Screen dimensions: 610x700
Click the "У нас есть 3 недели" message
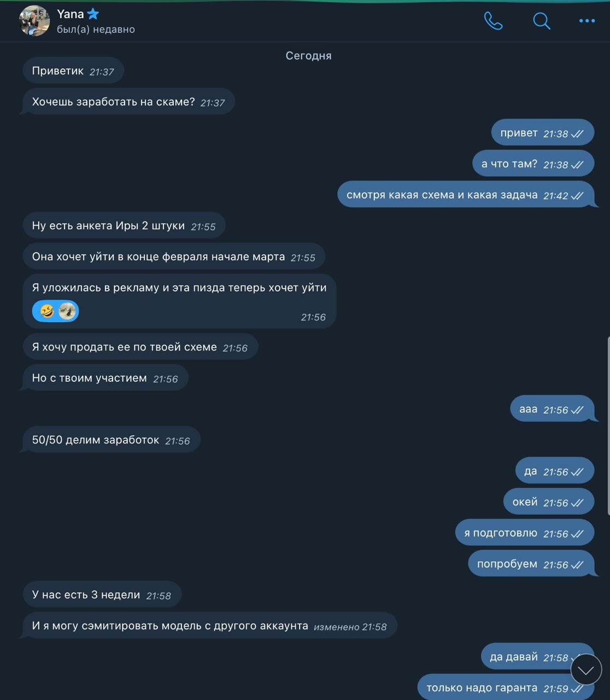[102, 594]
